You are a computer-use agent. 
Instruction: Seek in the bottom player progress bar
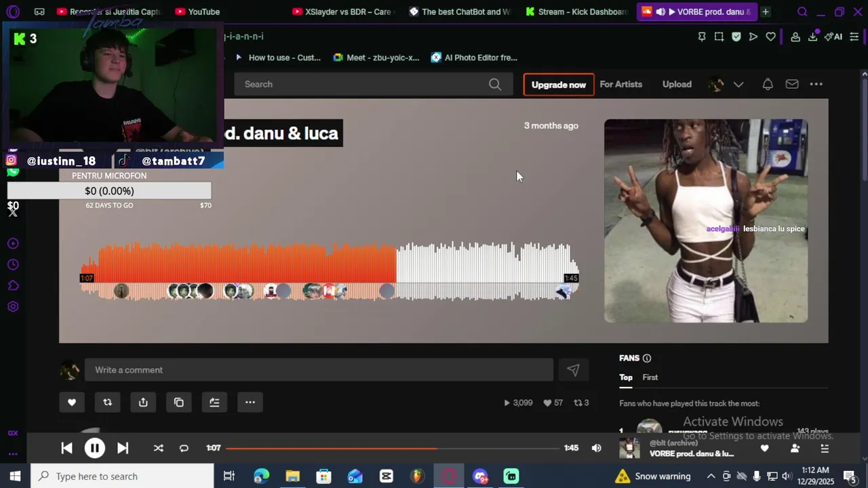(x=393, y=448)
